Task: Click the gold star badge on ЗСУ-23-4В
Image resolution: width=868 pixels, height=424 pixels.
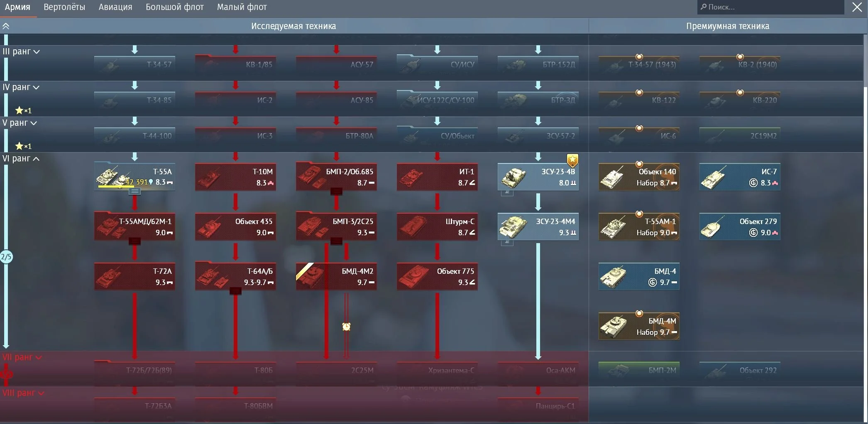Action: coord(572,160)
